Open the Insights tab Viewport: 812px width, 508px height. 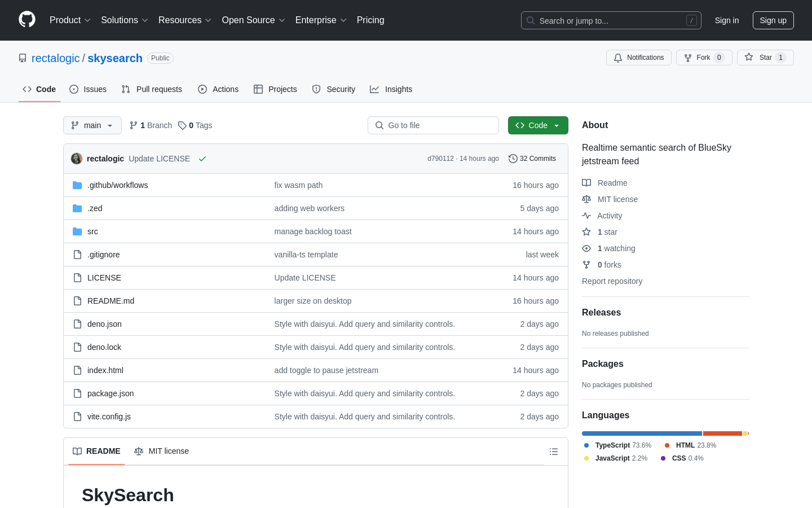point(391,89)
